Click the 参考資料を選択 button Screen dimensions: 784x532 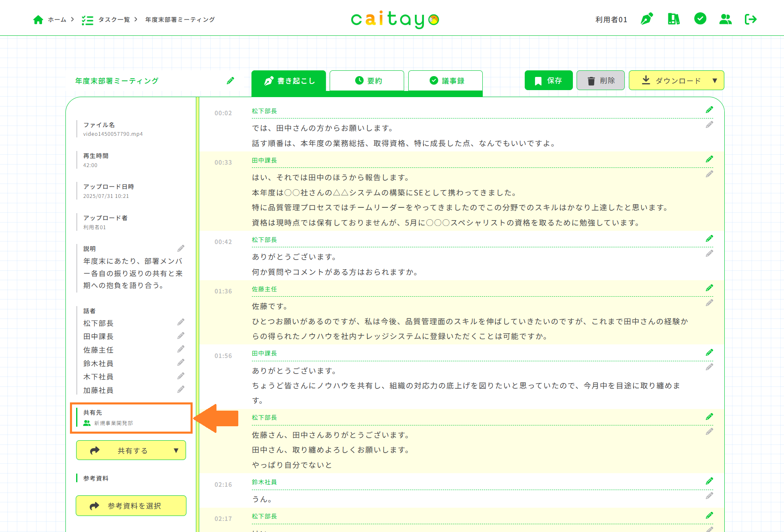pos(131,506)
